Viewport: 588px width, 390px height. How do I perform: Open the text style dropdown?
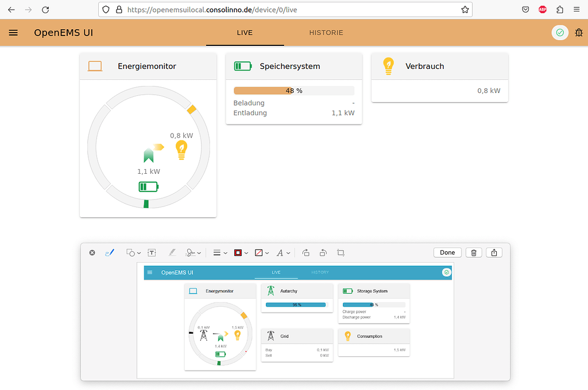[x=288, y=252]
